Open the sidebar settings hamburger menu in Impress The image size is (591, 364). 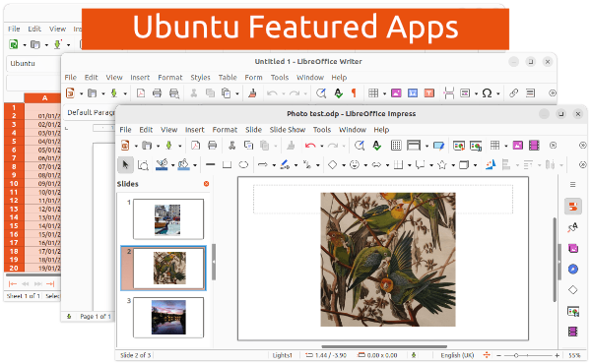click(573, 184)
